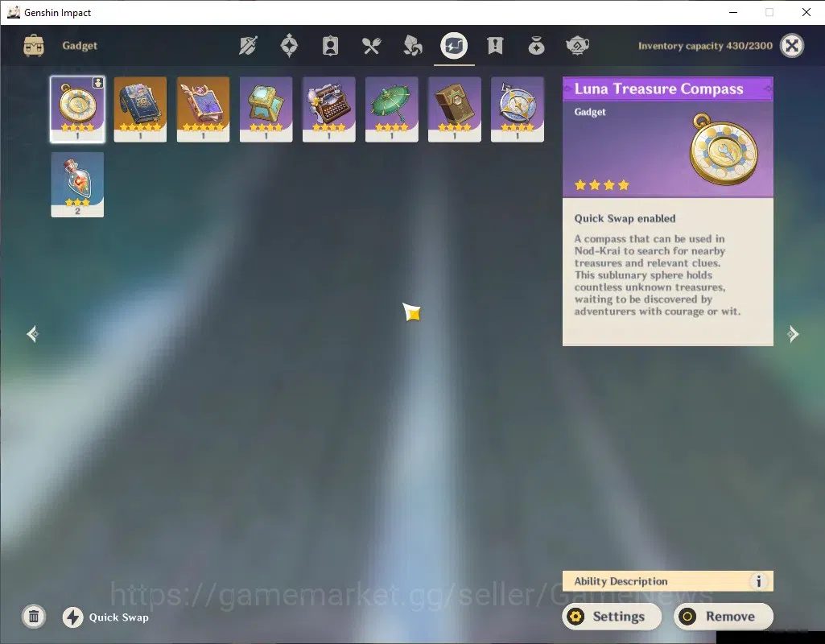Select the quill and page five-star gadget

203,109
